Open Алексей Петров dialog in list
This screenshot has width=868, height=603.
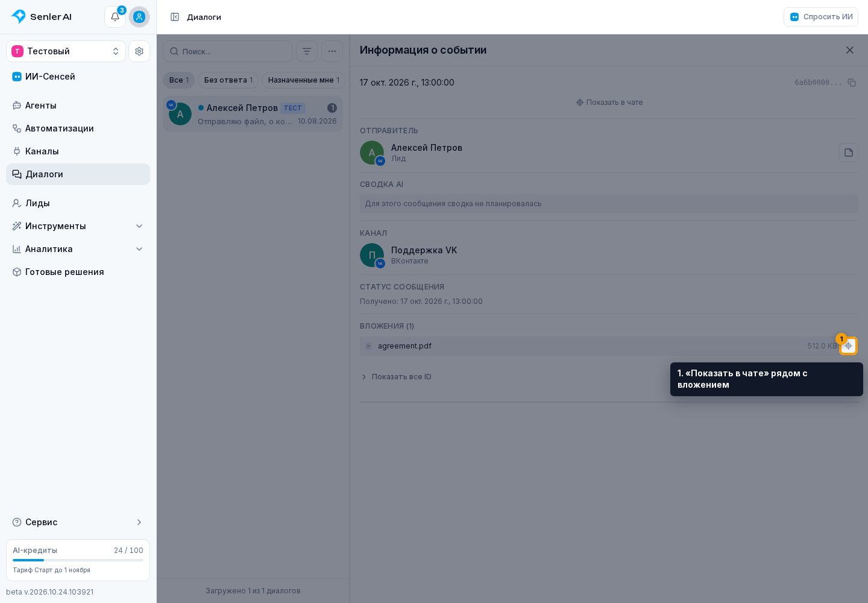click(253, 114)
